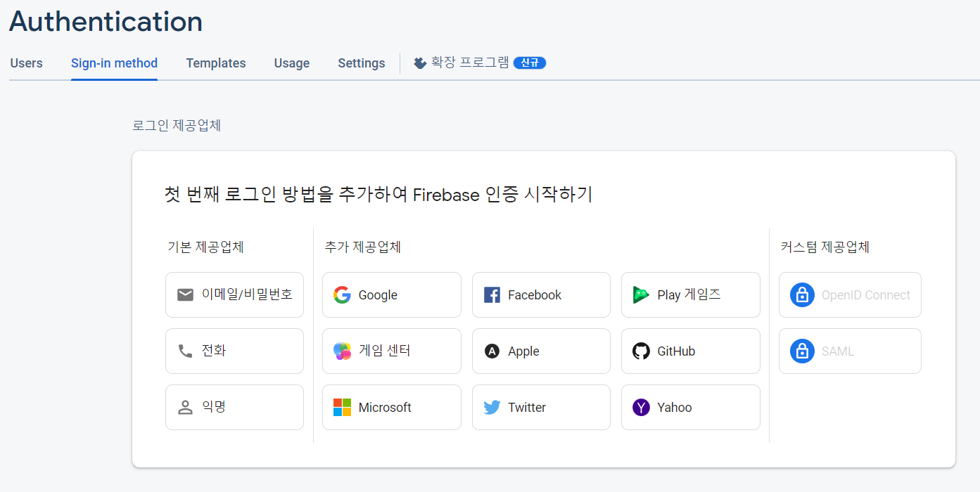Choose the Play 게임즈 provider label

pyautogui.click(x=689, y=295)
